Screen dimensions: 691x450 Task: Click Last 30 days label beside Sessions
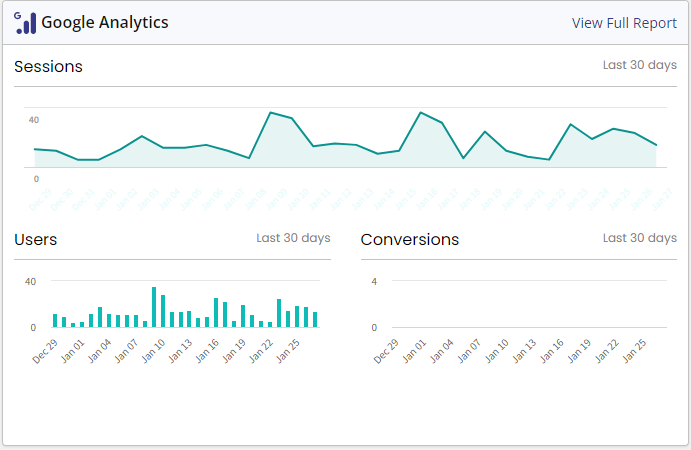pyautogui.click(x=640, y=65)
